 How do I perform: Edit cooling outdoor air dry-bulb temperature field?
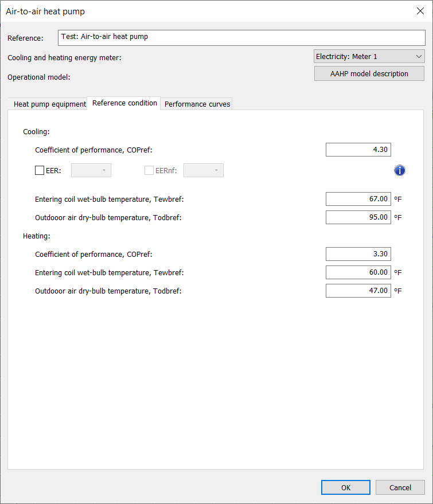pos(358,217)
